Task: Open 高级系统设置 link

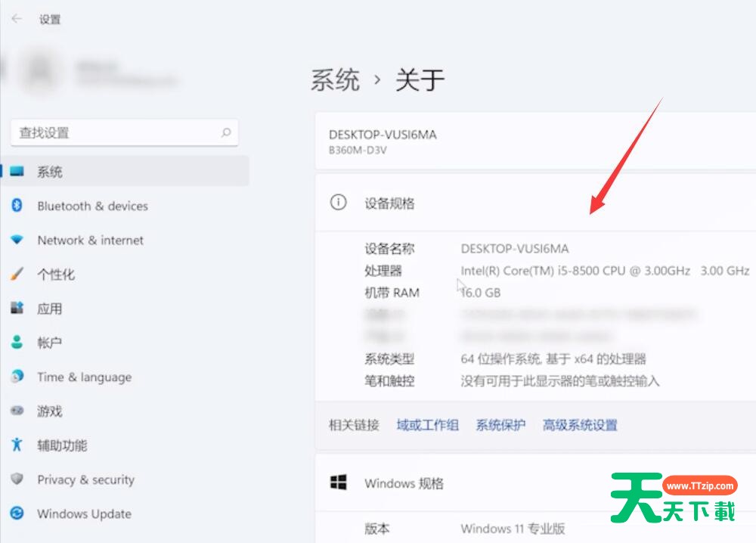Action: coord(580,425)
